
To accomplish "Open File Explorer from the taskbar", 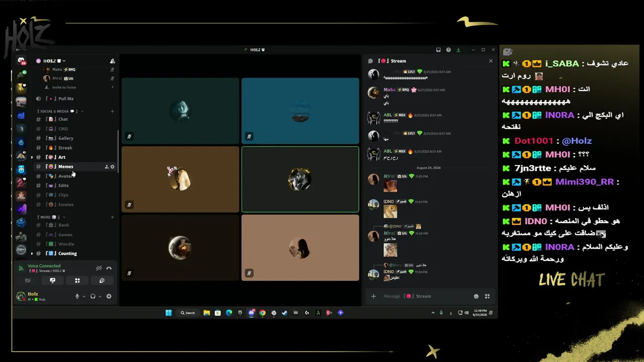I will point(207,313).
